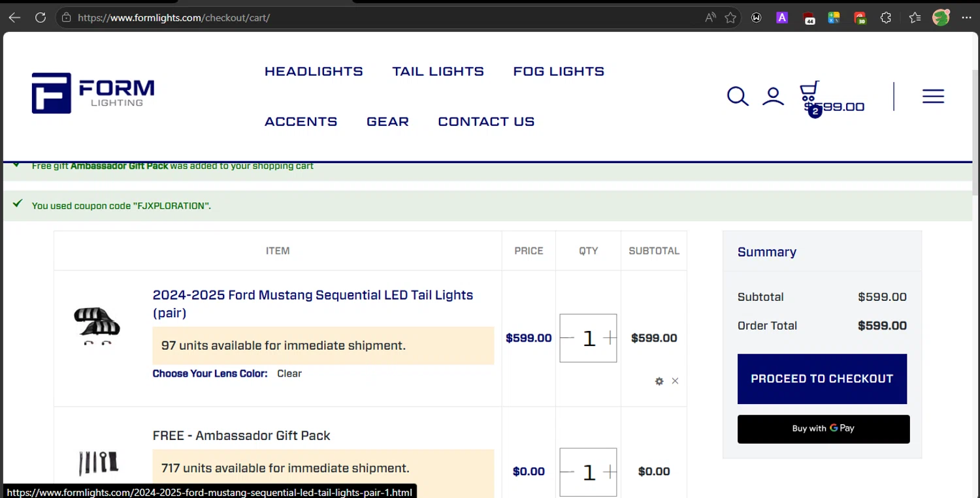Click the QTY column header
Viewport: 980px width, 498px height.
(x=589, y=251)
